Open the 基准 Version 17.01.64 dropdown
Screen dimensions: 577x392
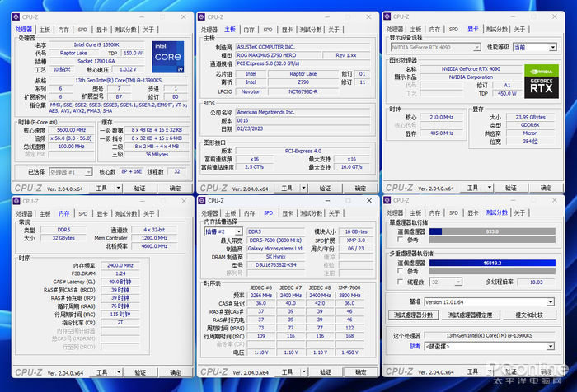[x=489, y=302]
